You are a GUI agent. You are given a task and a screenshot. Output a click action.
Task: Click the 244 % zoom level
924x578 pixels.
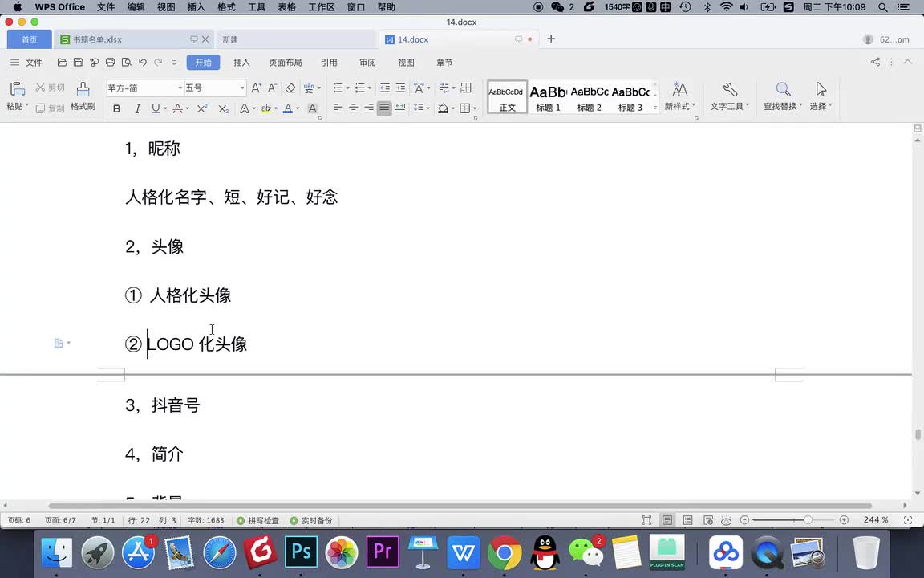(876, 520)
